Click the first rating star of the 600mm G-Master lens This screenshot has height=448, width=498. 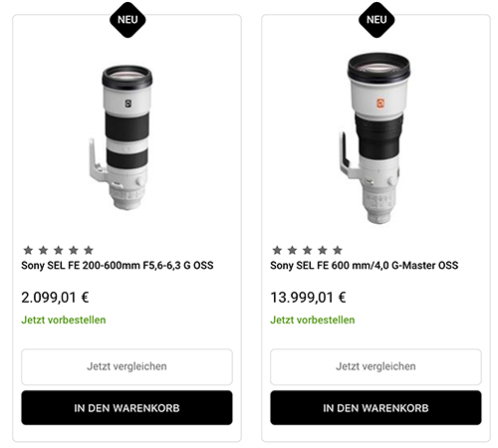(277, 250)
